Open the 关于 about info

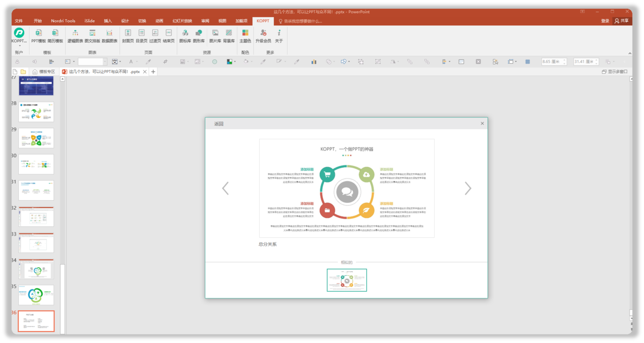pyautogui.click(x=279, y=35)
